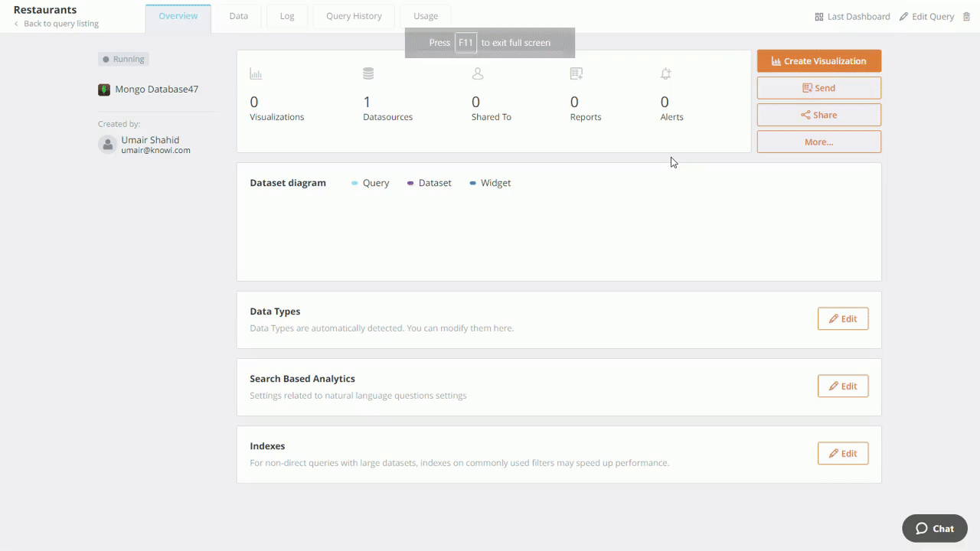This screenshot has height=551, width=980.
Task: Open the Query History tab
Action: (354, 16)
